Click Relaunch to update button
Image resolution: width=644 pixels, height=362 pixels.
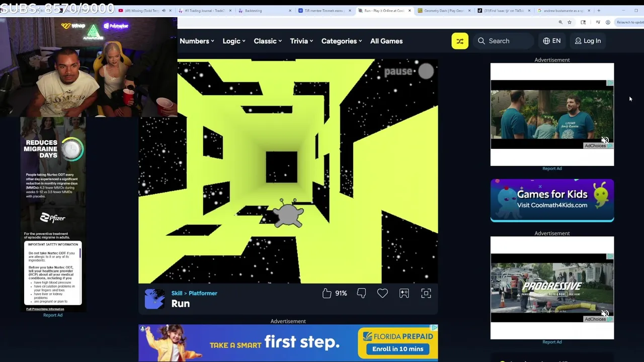pyautogui.click(x=630, y=22)
